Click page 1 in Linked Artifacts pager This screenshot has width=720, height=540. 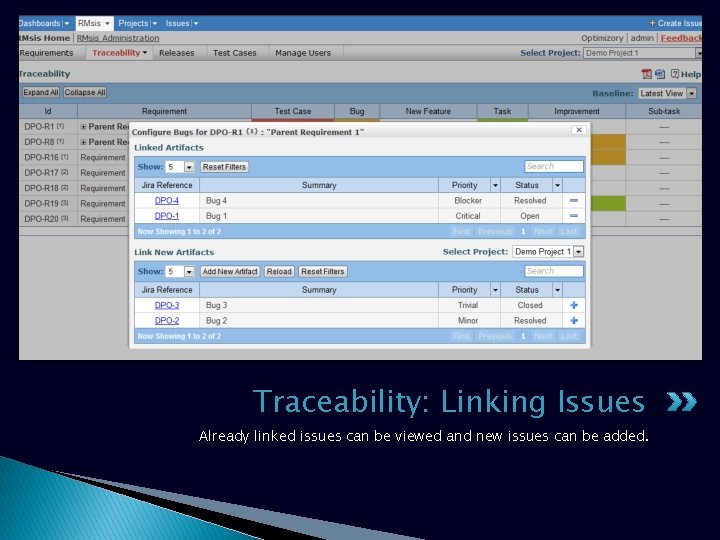(x=523, y=231)
